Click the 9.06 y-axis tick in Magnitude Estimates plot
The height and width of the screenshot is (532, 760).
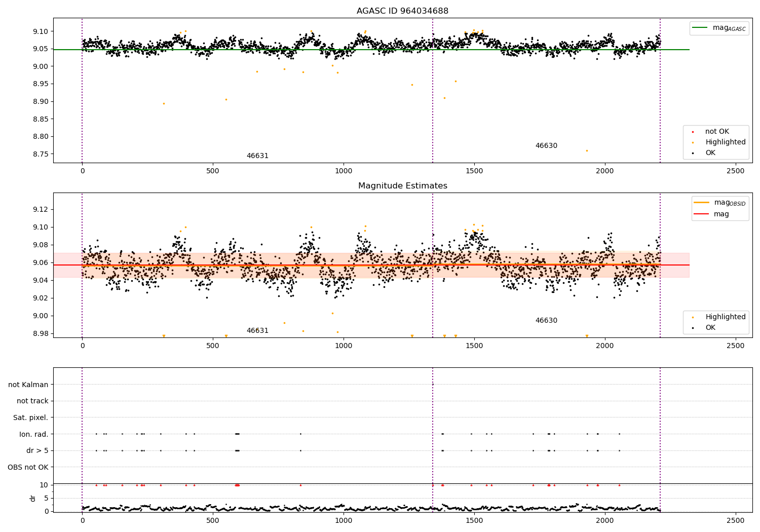pos(41,263)
